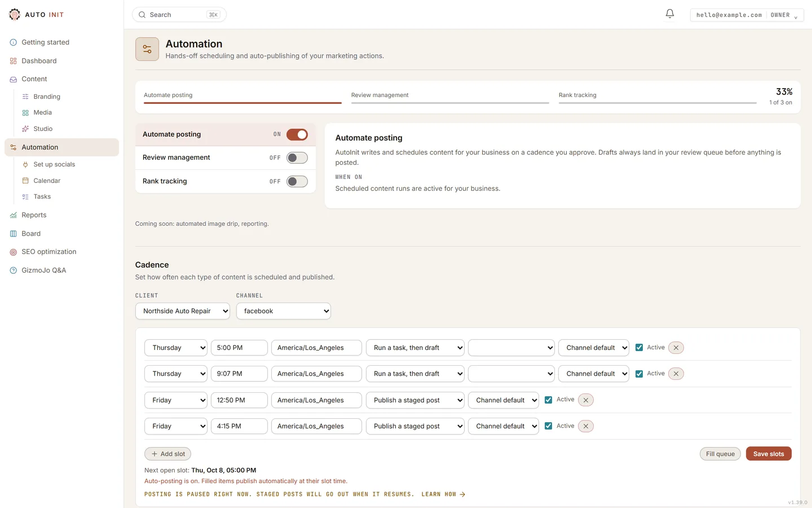
Task: Open Channel default dropdown in 9:07 PM row
Action: (594, 374)
